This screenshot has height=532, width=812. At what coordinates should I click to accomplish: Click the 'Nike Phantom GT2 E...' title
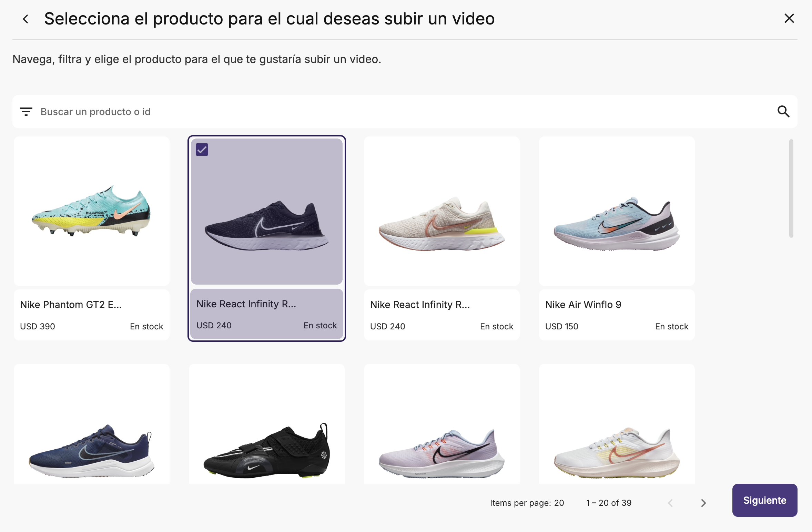coord(71,305)
